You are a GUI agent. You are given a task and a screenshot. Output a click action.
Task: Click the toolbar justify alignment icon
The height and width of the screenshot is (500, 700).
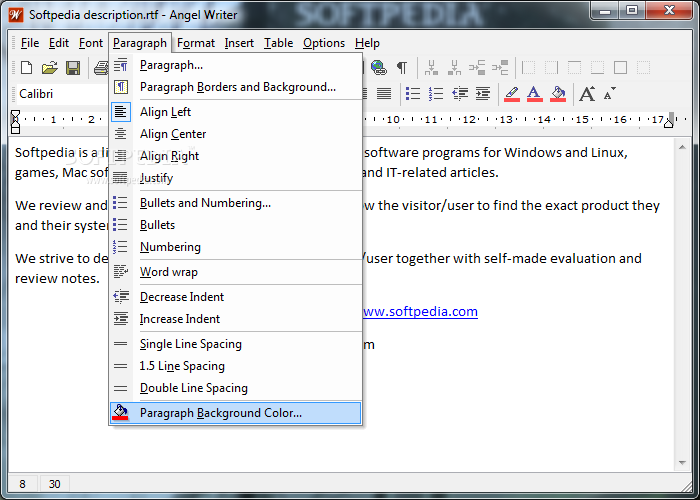(384, 94)
